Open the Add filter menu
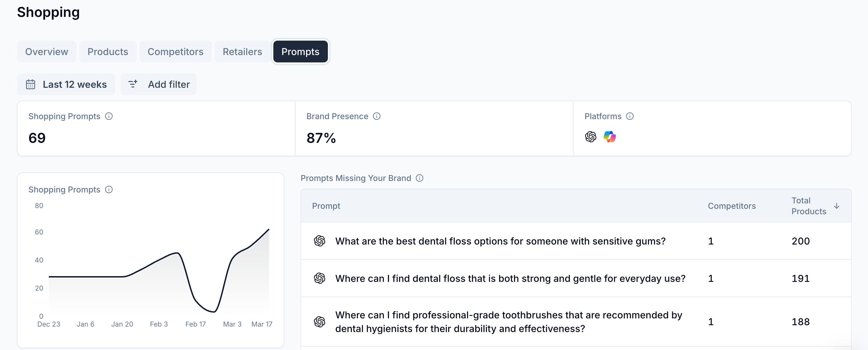This screenshot has height=350, width=868. [159, 84]
